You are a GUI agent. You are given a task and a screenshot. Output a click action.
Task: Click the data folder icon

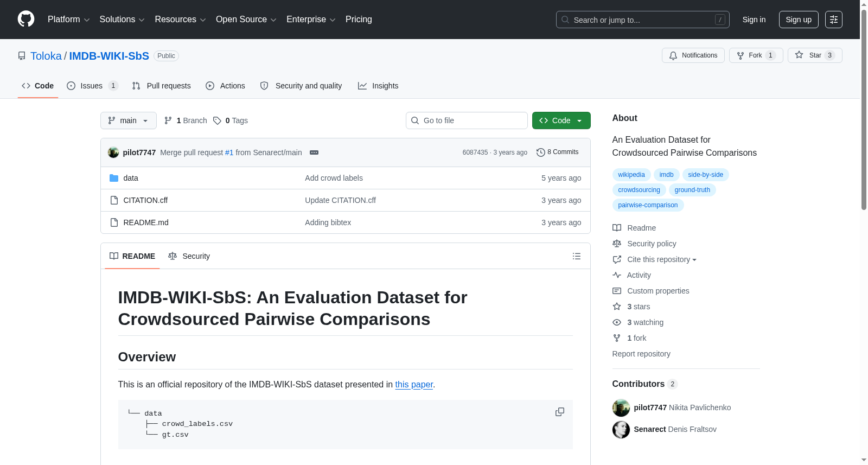[114, 178]
